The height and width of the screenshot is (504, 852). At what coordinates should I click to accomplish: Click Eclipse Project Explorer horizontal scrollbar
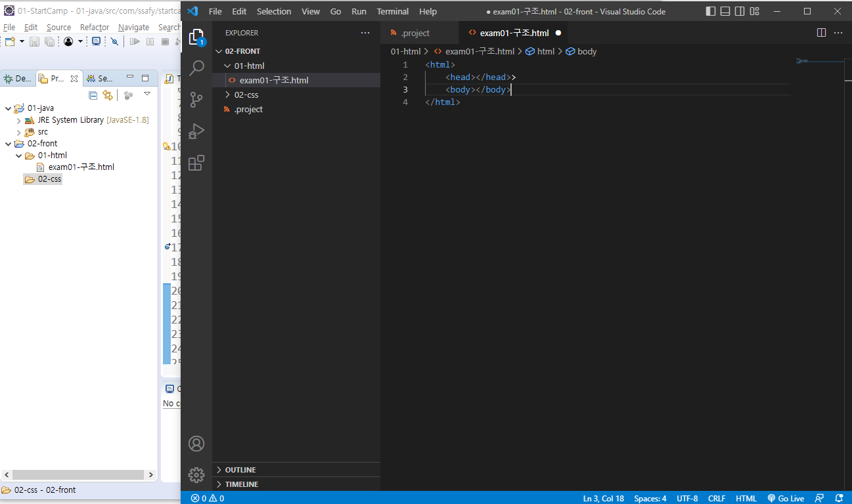78,474
